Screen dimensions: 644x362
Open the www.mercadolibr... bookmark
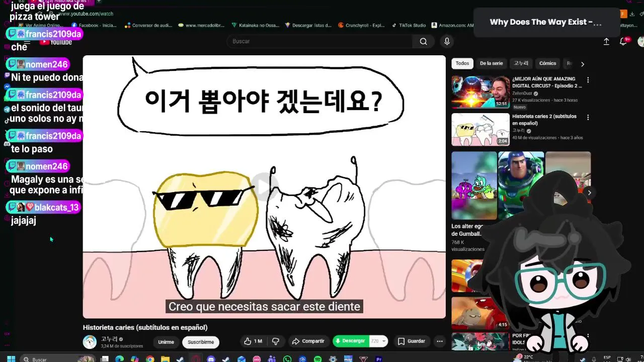click(201, 25)
